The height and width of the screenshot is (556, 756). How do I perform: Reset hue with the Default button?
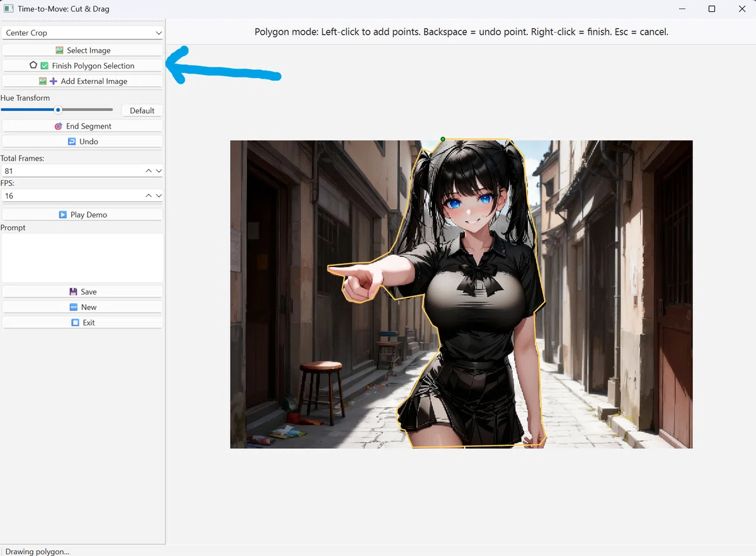142,110
